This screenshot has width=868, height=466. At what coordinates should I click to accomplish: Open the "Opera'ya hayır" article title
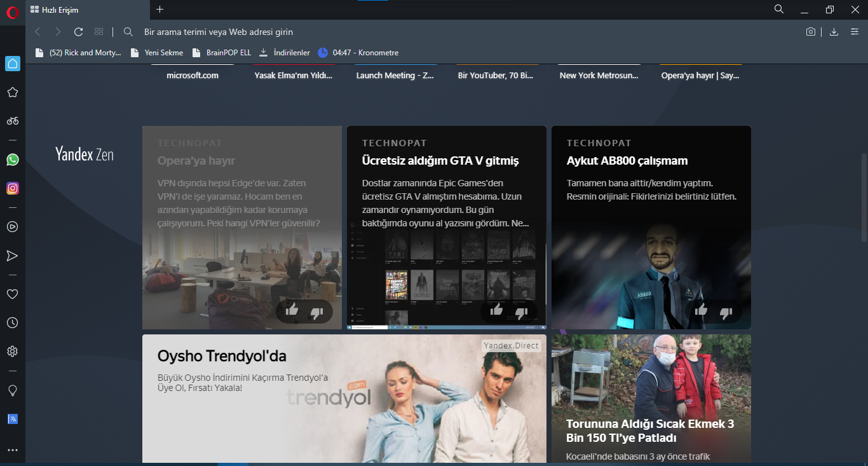(x=196, y=161)
